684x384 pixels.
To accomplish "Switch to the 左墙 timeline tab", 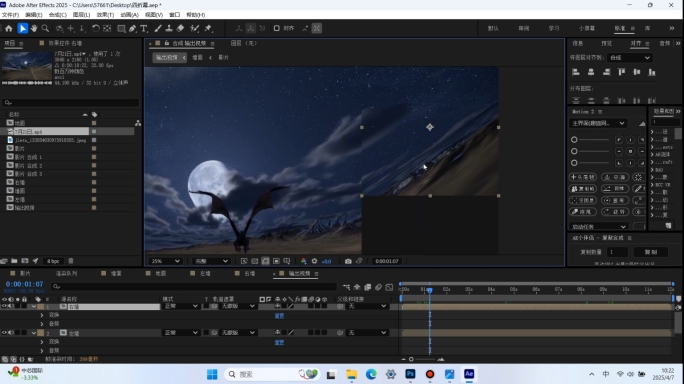I will tap(205, 274).
